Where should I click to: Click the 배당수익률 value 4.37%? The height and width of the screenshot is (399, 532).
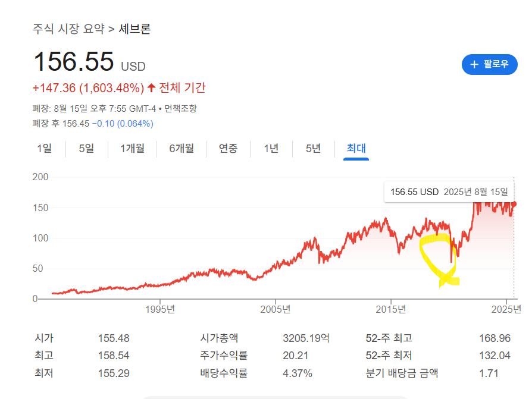pyautogui.click(x=298, y=373)
